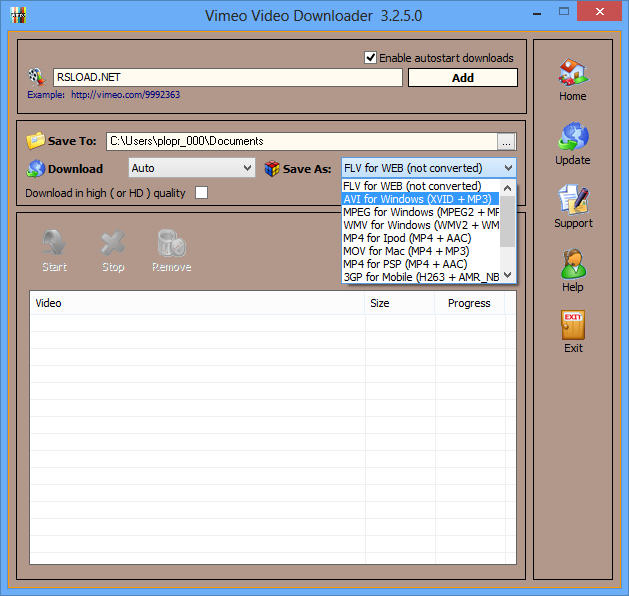Viewport: 629px width, 596px height.
Task: Click the Add button
Action: pos(463,77)
